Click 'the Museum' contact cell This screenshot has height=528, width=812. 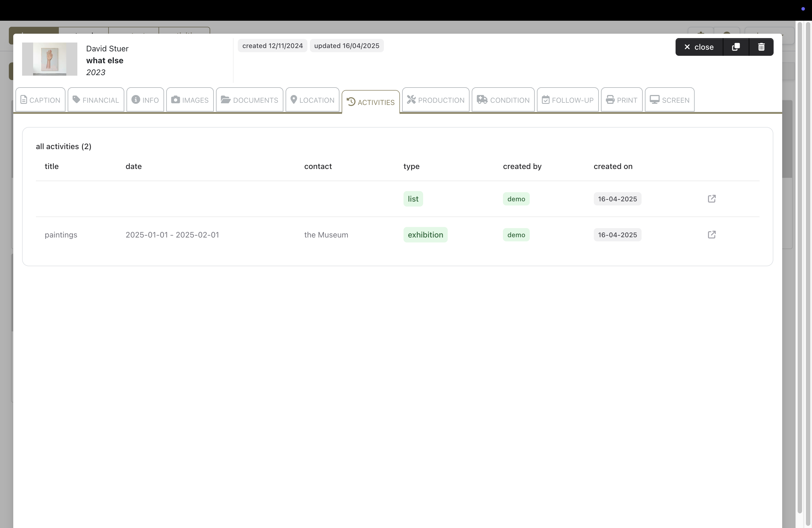[x=326, y=235]
